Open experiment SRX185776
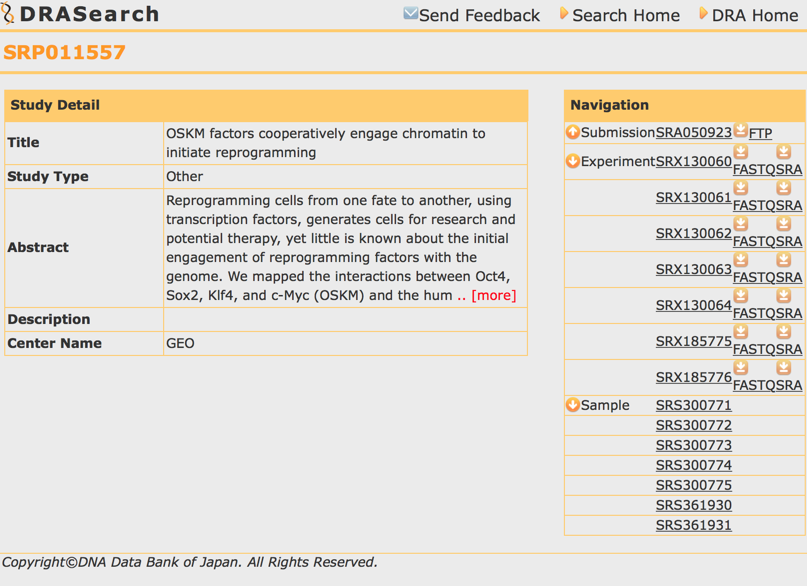The image size is (807, 586). coord(693,378)
